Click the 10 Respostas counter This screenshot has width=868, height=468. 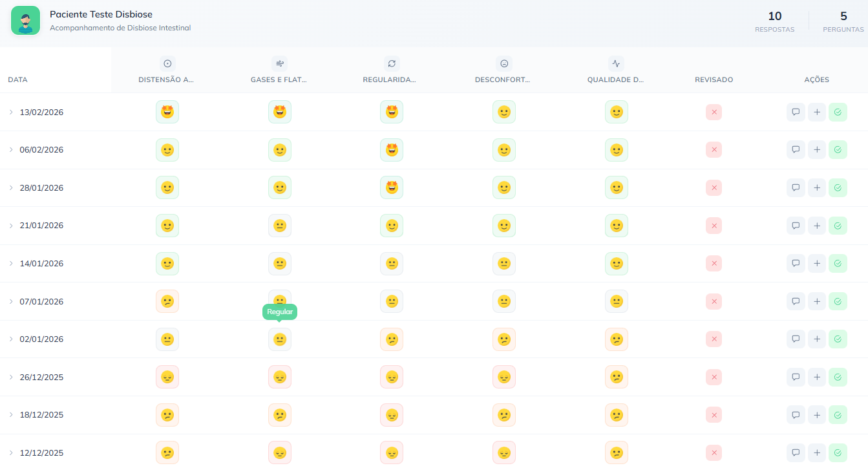point(774,21)
